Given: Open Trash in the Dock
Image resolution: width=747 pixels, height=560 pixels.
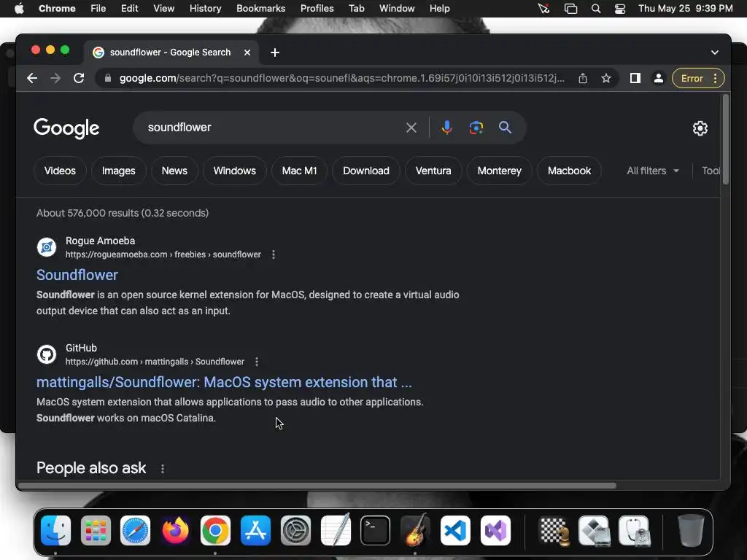Looking at the screenshot, I should [x=691, y=530].
